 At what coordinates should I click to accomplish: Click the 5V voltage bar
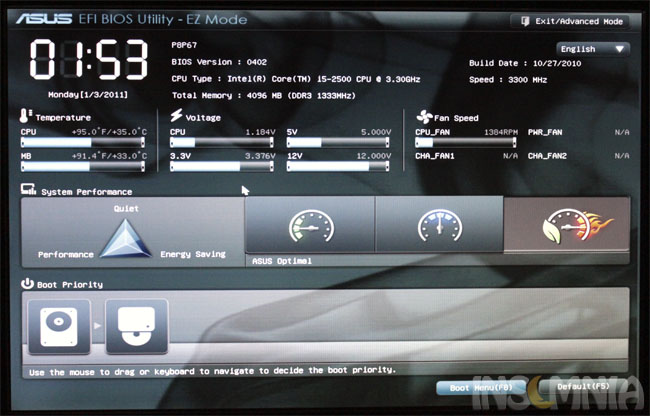[x=338, y=143]
